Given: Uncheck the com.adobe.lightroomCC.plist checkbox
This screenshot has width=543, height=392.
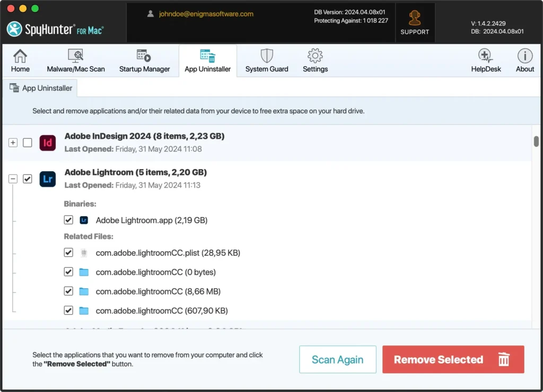Looking at the screenshot, I should coord(68,253).
